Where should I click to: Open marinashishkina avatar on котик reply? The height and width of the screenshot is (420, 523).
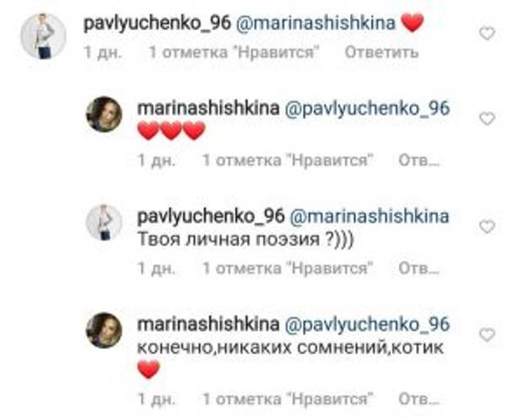click(104, 331)
